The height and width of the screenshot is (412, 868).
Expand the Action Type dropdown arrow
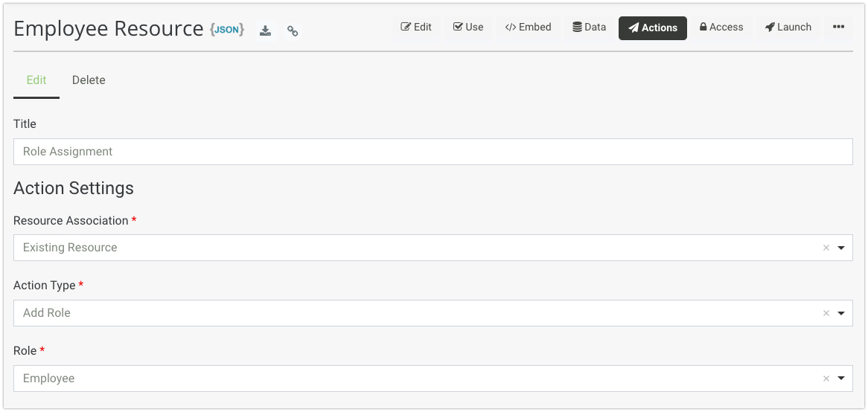841,314
